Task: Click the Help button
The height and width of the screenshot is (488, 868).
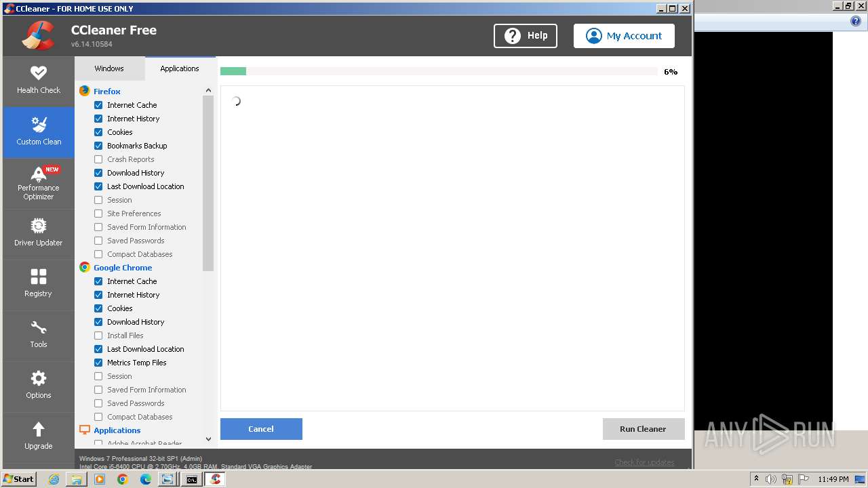Action: 526,36
